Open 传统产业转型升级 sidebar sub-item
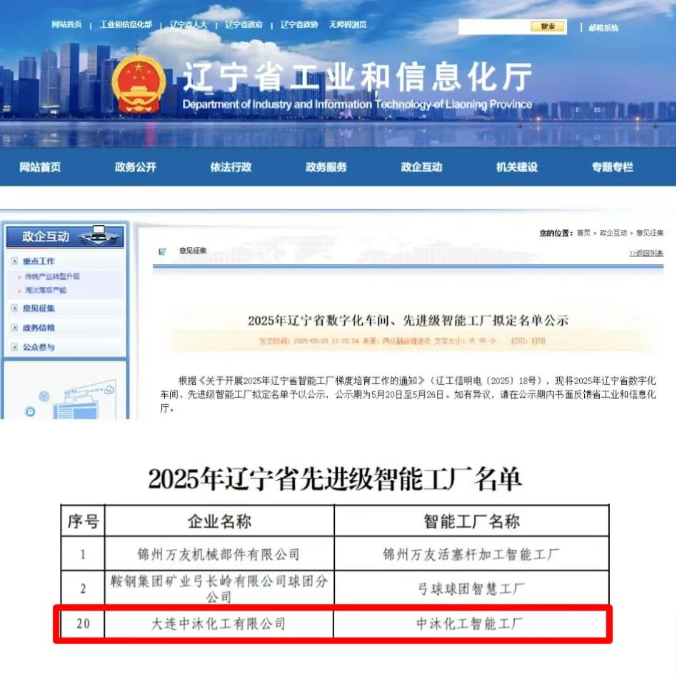Image resolution: width=676 pixels, height=678 pixels. click(52, 277)
